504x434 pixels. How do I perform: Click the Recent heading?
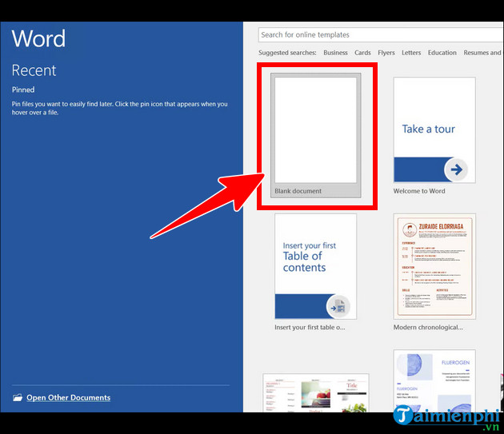[x=34, y=70]
